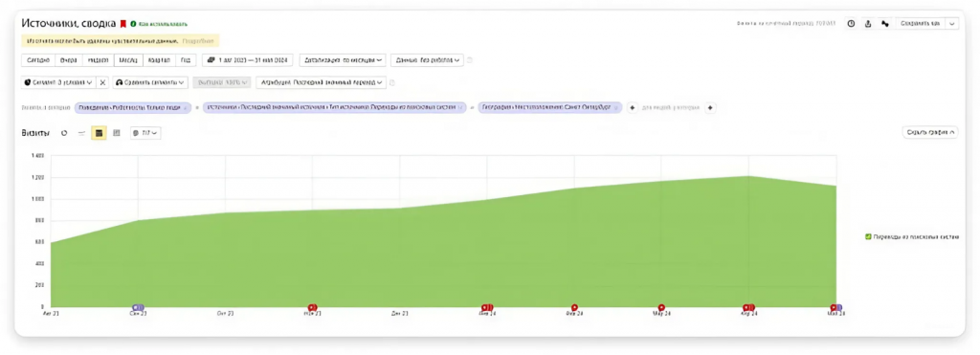
Task: Click the 'Визиты' chart heading
Action: (x=36, y=132)
